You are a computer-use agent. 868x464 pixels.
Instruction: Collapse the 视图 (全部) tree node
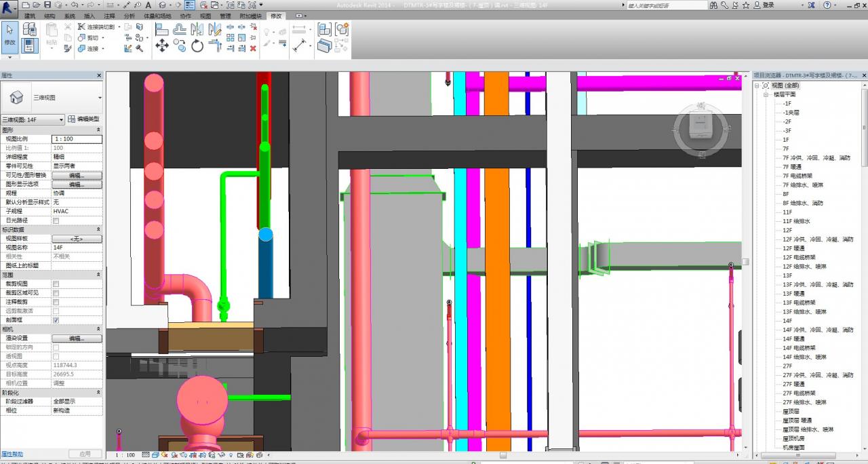(x=757, y=85)
